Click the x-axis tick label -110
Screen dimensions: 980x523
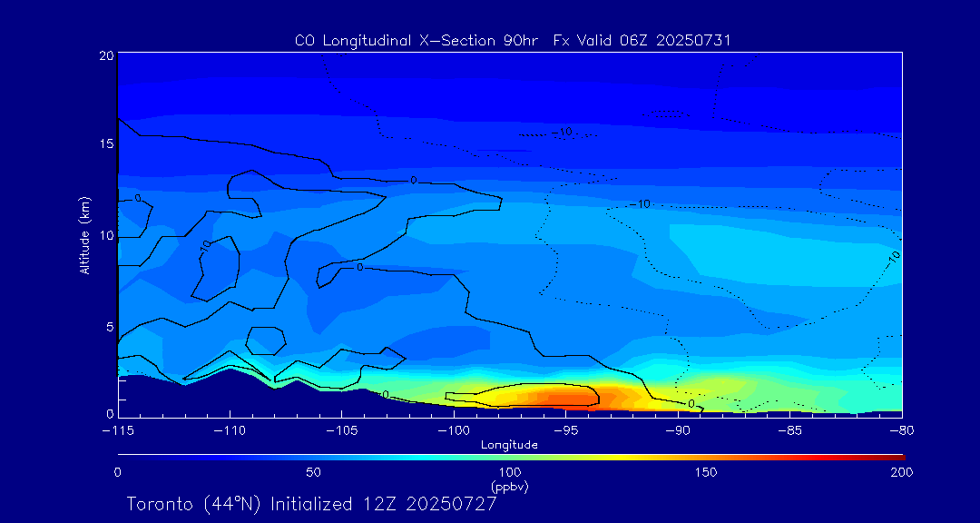(229, 431)
